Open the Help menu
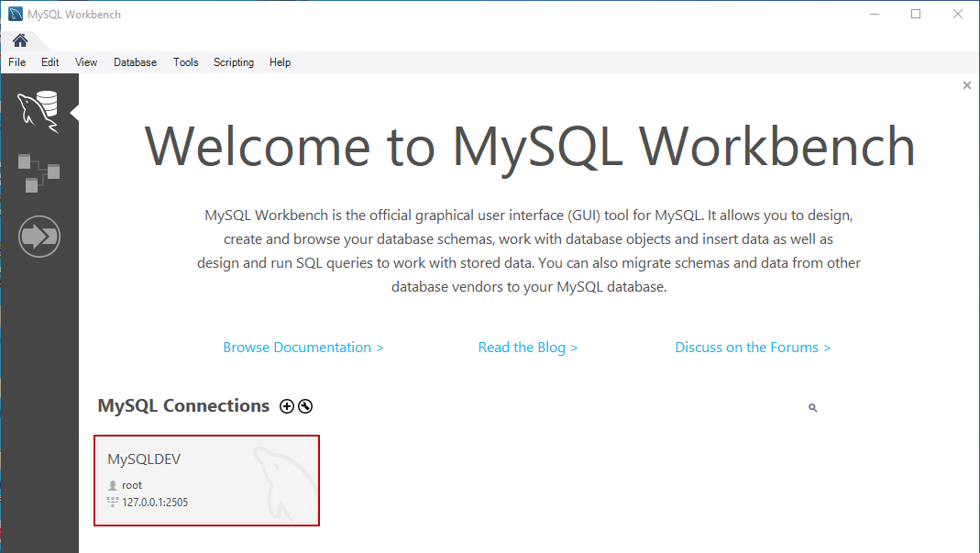Screen dimensions: 980x553 [280, 62]
